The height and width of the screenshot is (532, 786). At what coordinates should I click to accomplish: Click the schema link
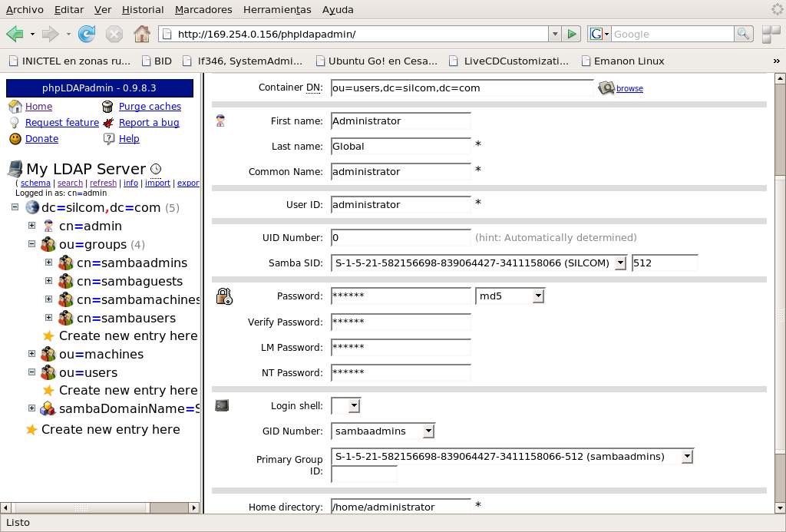(x=35, y=183)
